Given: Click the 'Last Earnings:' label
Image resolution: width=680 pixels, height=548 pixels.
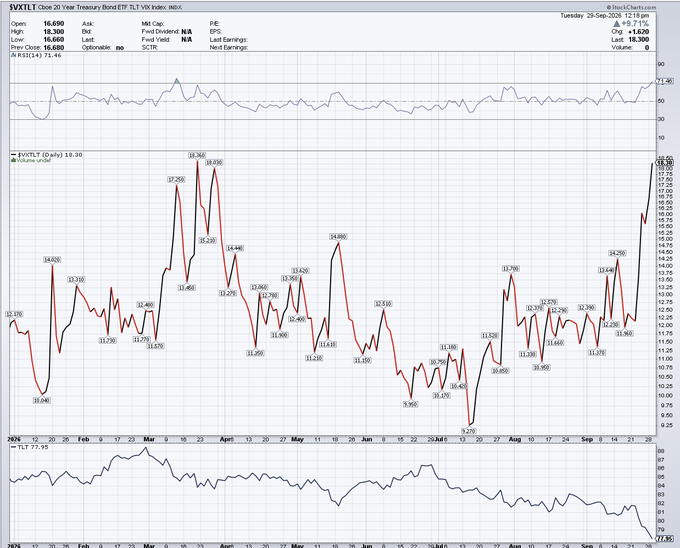Looking at the screenshot, I should click(228, 39).
